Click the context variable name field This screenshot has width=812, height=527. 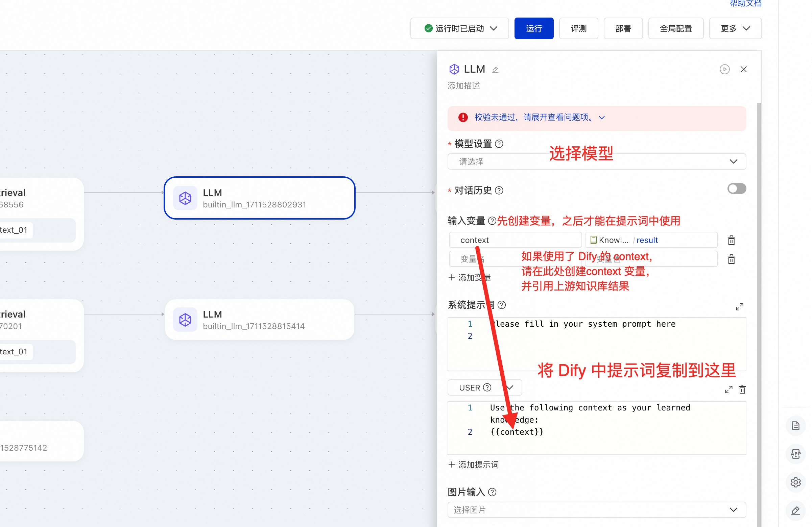tap(515, 240)
